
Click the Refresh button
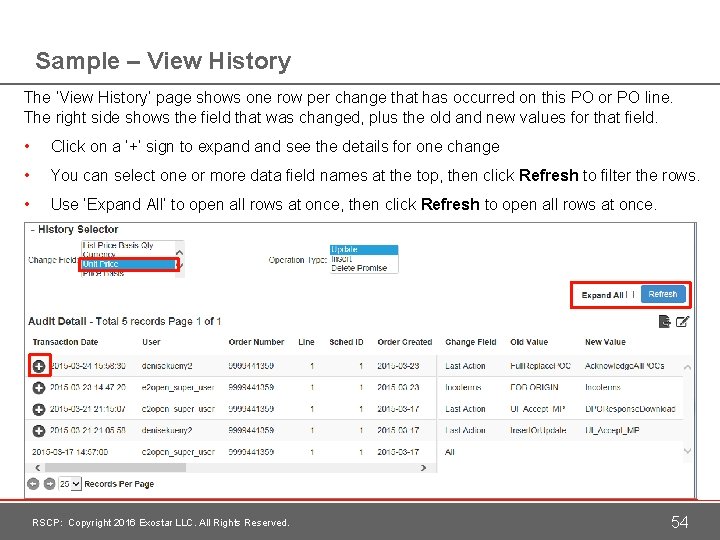pos(663,294)
